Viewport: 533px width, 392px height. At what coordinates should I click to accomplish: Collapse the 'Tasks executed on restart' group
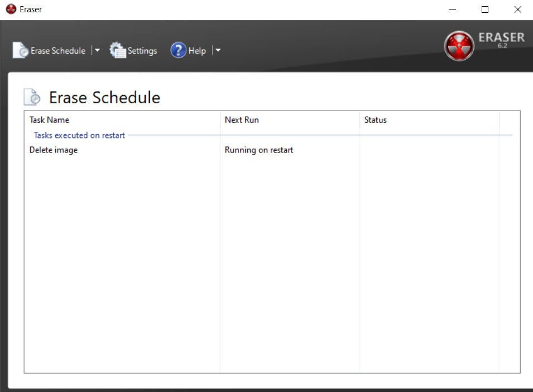point(79,135)
